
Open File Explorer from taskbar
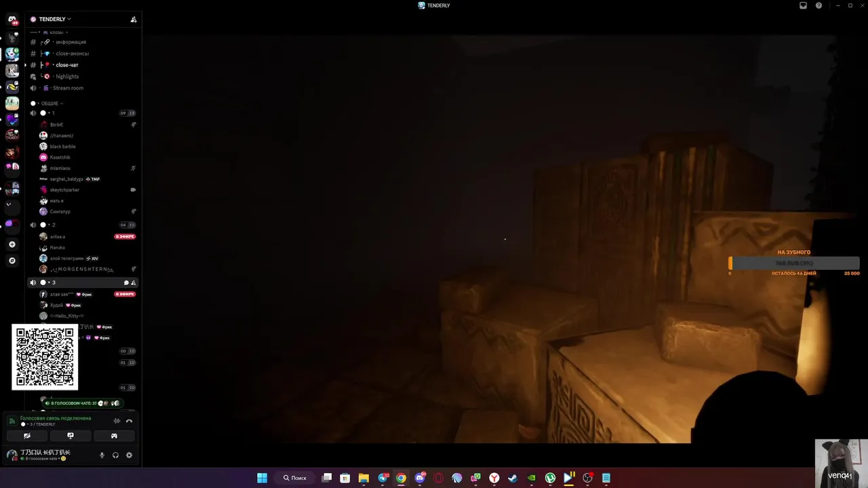(363, 478)
